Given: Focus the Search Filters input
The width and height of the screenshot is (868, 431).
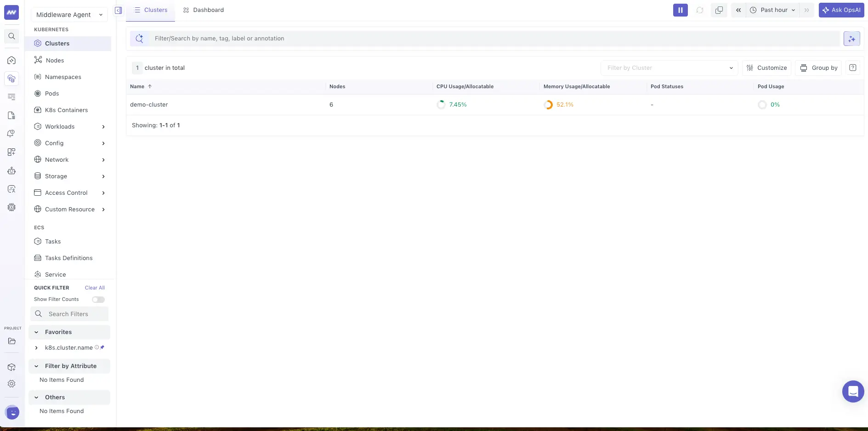Looking at the screenshot, I should coord(69,314).
